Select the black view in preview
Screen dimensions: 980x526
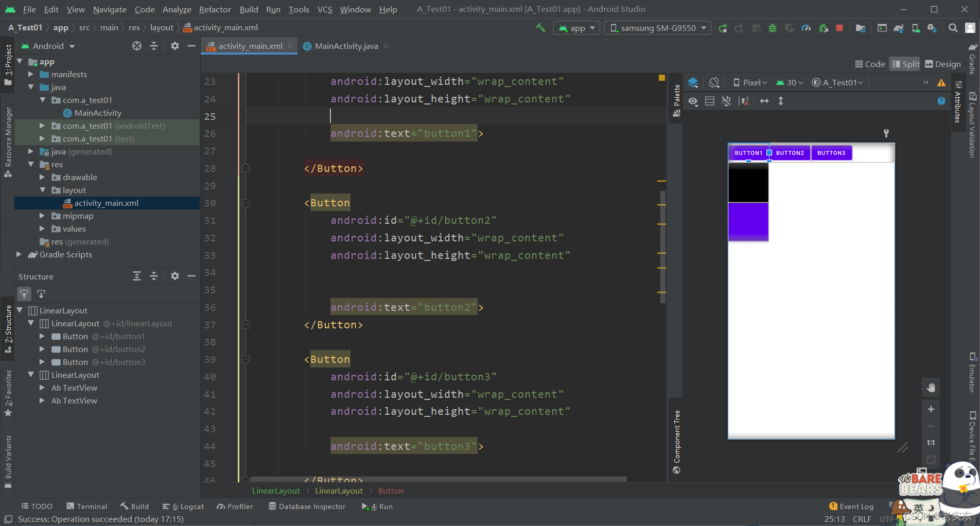click(748, 182)
